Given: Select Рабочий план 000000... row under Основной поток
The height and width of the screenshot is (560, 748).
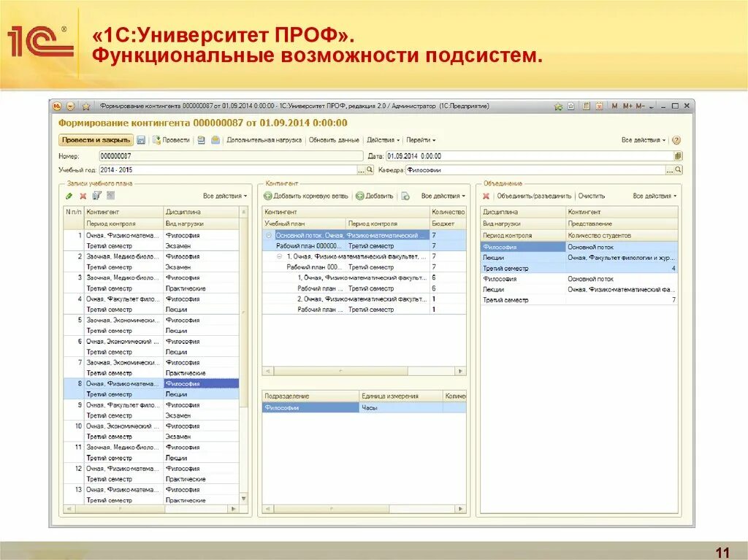Looking at the screenshot, I should click(x=364, y=246).
